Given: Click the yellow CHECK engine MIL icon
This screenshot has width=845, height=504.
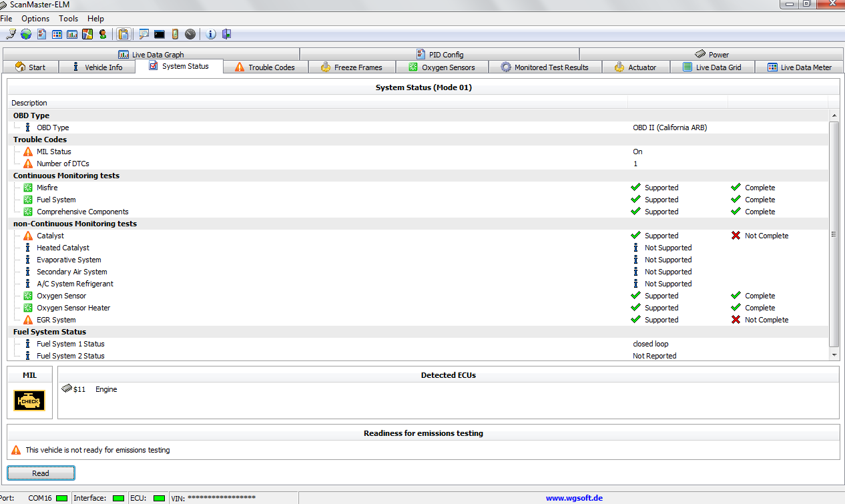Looking at the screenshot, I should 29,401.
